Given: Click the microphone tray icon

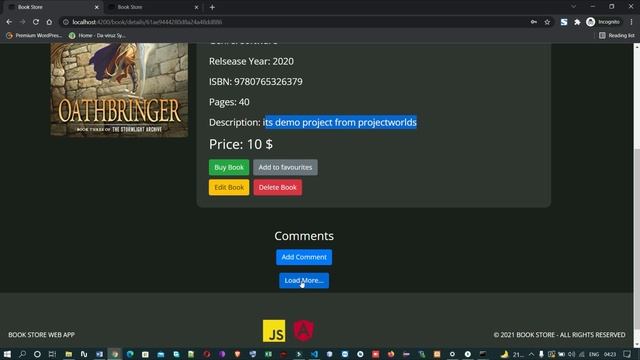Looking at the screenshot, I should click(541, 354).
